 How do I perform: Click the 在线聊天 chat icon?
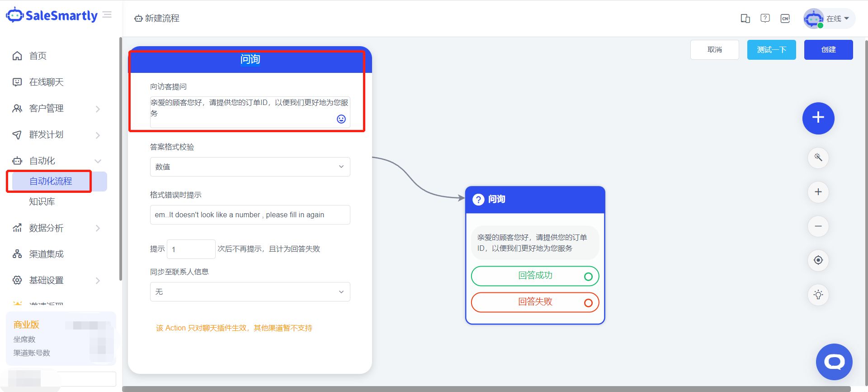point(17,82)
